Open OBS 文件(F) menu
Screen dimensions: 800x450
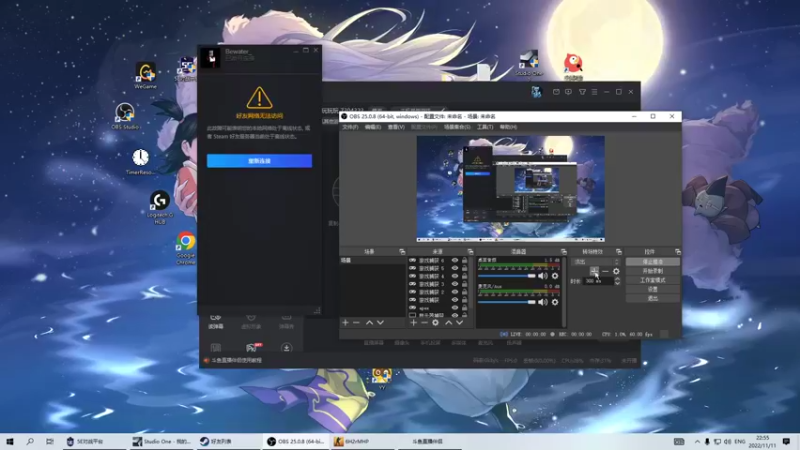(x=350, y=127)
